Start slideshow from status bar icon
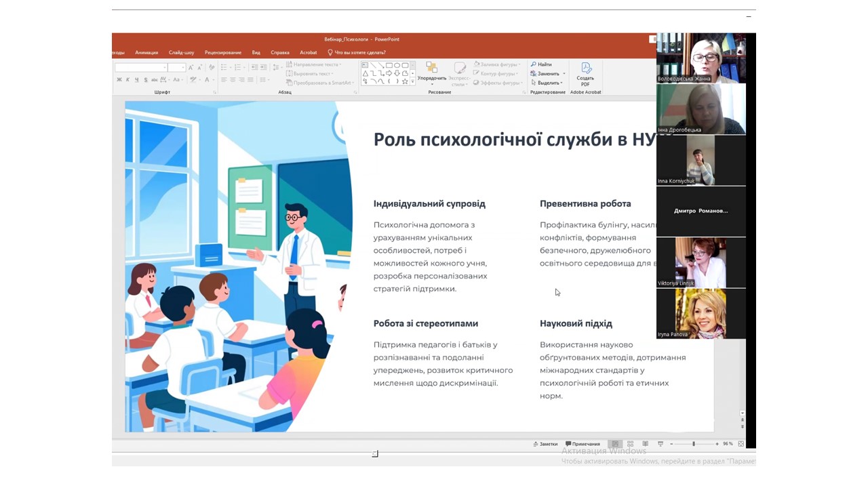 (x=660, y=444)
